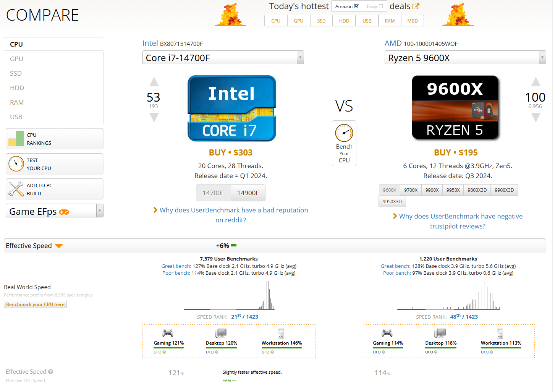Click AMD Gaming 114% gamepad icon
The width and height of the screenshot is (555, 392).
click(x=387, y=333)
